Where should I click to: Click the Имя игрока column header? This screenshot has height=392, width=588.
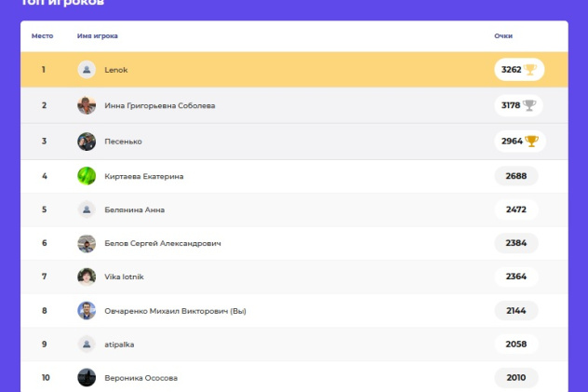97,35
